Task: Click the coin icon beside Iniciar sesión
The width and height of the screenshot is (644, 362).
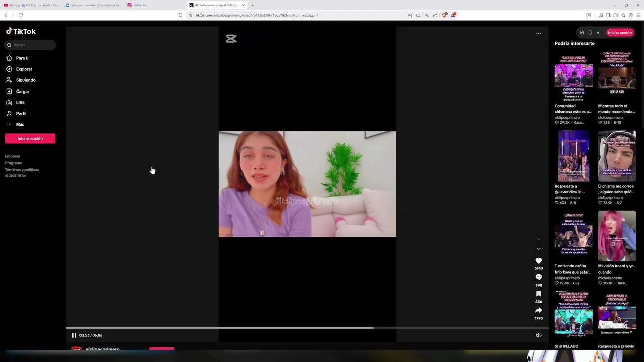Action: [x=582, y=33]
